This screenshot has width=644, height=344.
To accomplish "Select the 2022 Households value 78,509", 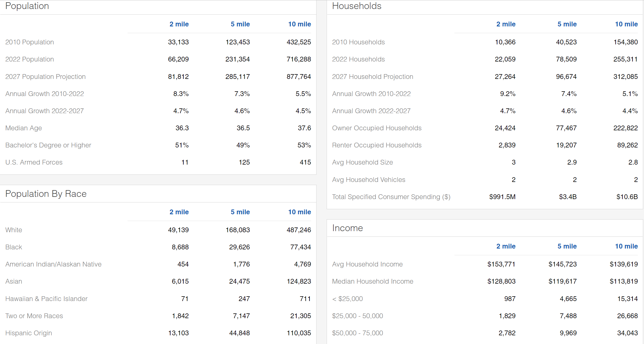I will click(x=566, y=59).
